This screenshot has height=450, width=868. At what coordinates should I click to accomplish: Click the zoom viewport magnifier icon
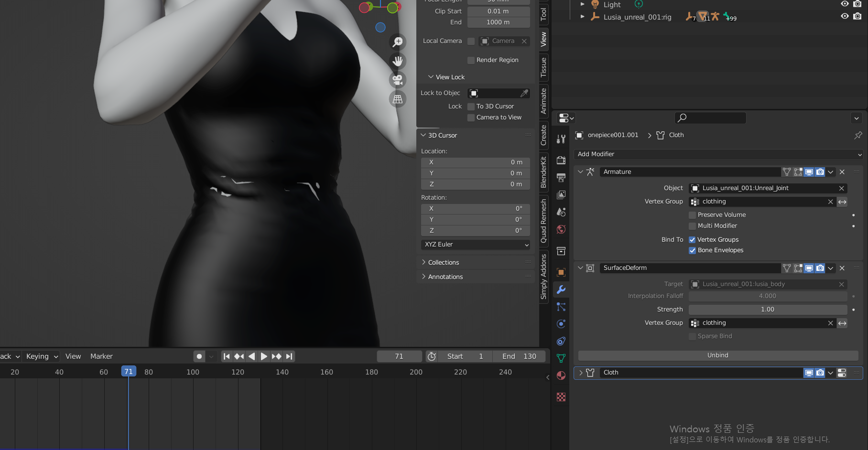[x=397, y=42]
